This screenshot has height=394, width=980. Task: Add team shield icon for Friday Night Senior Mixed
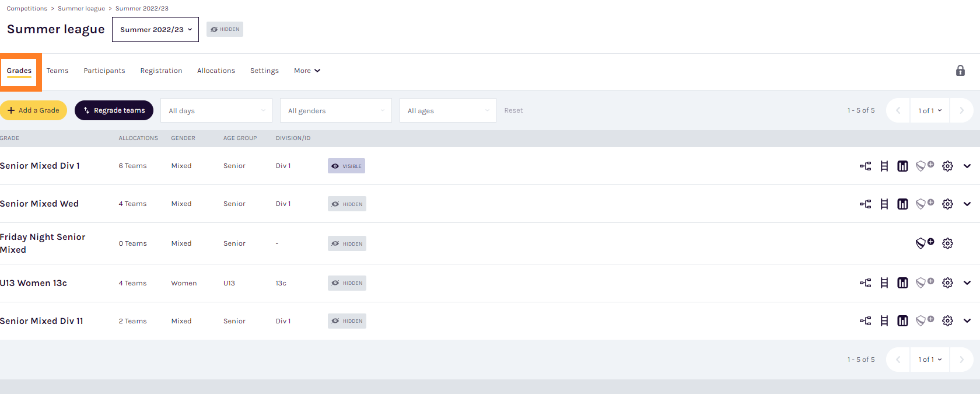point(924,243)
